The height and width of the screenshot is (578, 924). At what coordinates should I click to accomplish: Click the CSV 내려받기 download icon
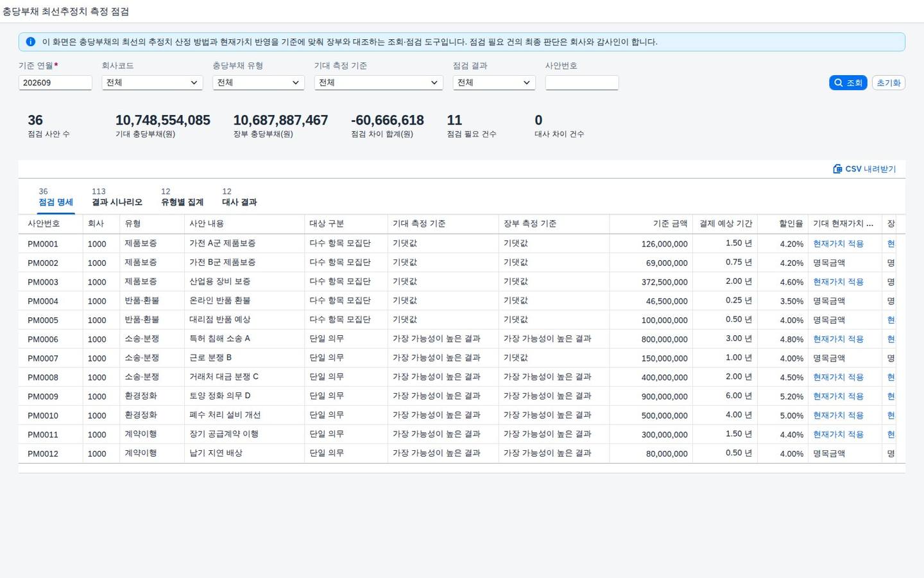click(x=837, y=169)
